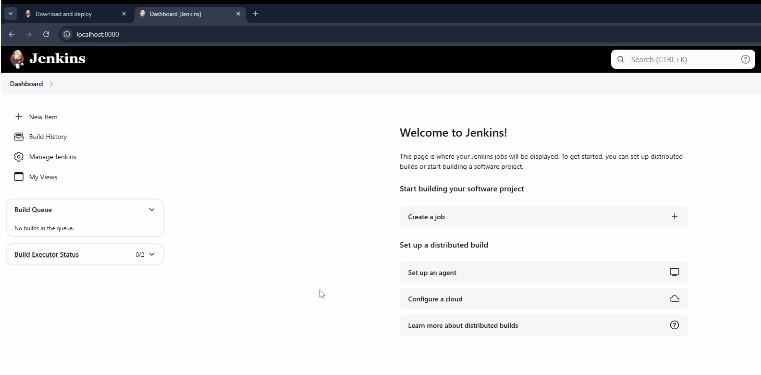Click the localhost:8080 address bar
761x375 pixels.
pyautogui.click(x=98, y=34)
